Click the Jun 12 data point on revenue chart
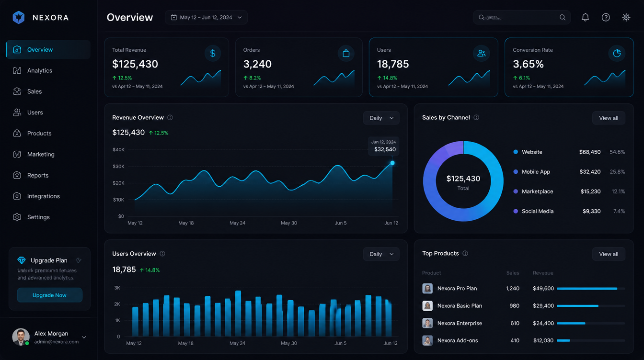Image resolution: width=644 pixels, height=360 pixels. tap(392, 163)
